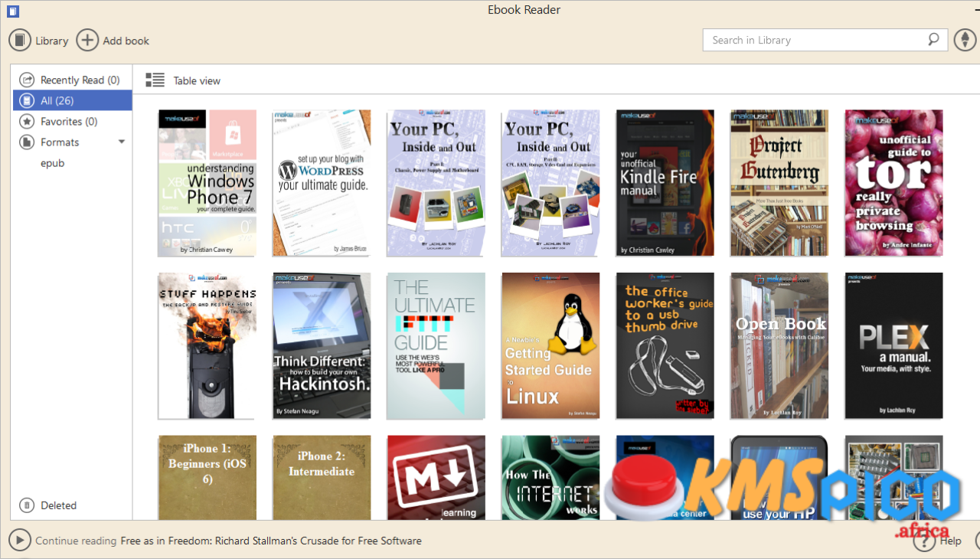Click the app icon in title bar
980x559 pixels.
(x=12, y=11)
